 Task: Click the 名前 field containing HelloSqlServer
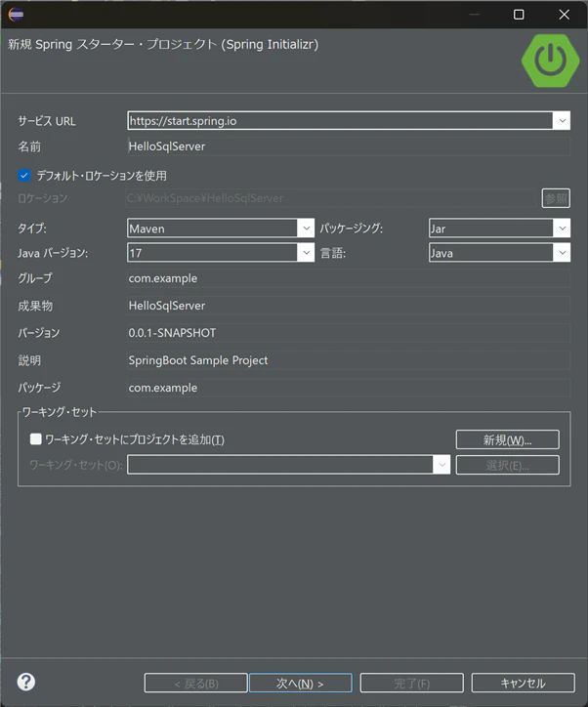tap(349, 146)
